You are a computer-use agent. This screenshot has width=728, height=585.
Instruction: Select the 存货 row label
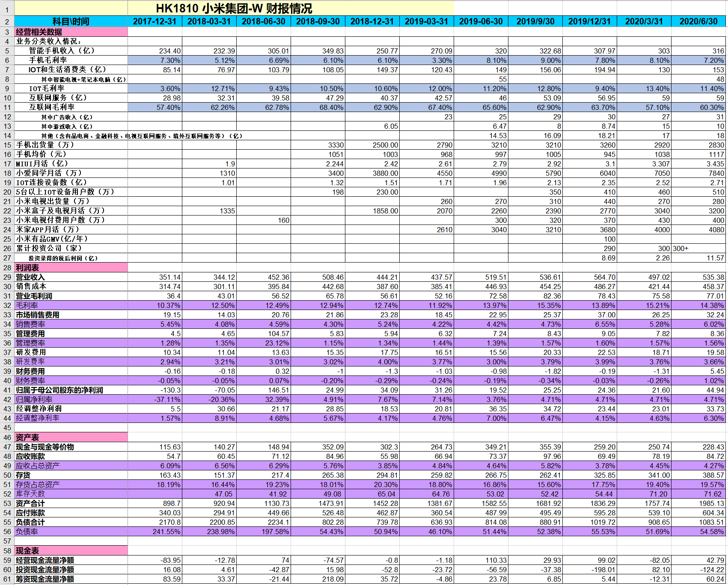(71, 475)
